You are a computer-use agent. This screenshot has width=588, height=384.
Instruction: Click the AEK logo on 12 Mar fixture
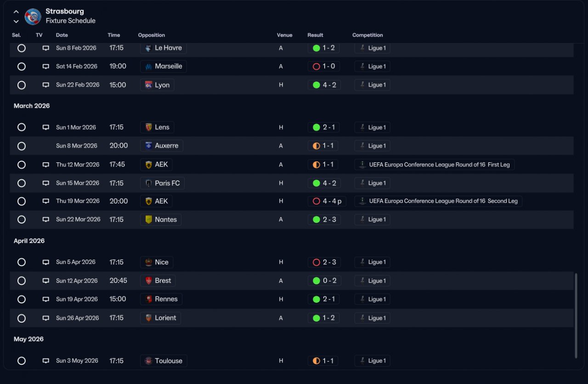tap(148, 165)
